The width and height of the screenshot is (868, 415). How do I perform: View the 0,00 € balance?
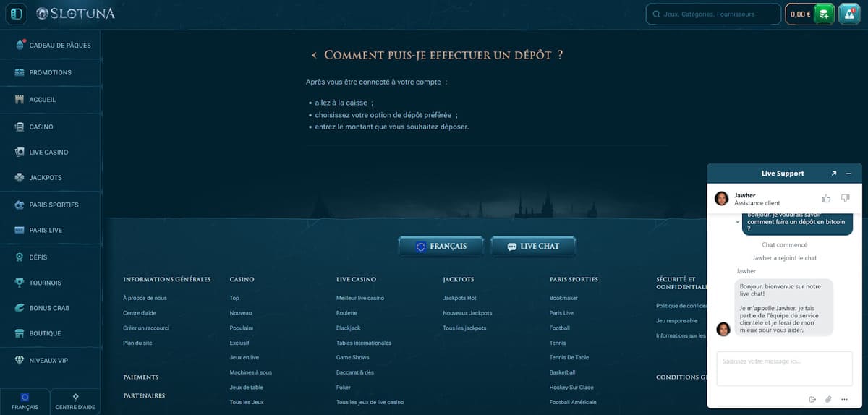coord(800,14)
